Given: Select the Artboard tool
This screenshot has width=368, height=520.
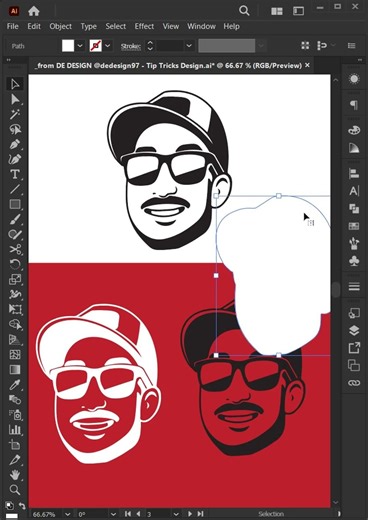Looking at the screenshot, I should (15, 444).
